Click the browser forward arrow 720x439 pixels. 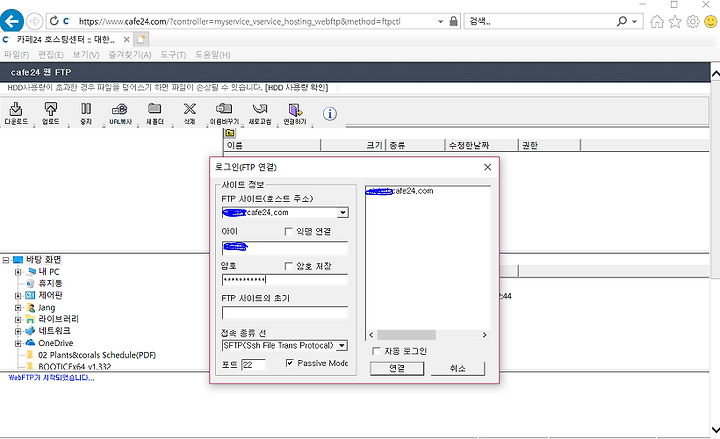click(x=34, y=21)
